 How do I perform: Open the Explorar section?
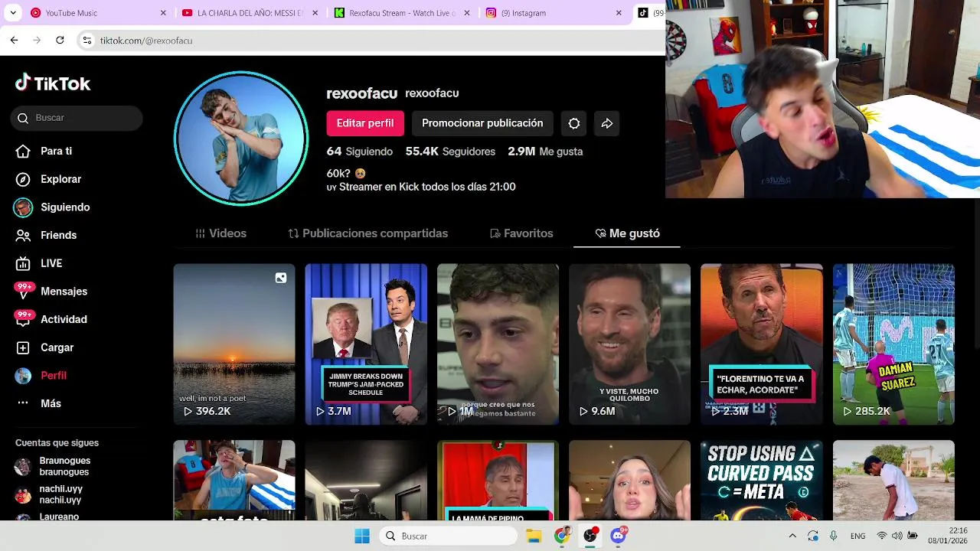pos(49,179)
